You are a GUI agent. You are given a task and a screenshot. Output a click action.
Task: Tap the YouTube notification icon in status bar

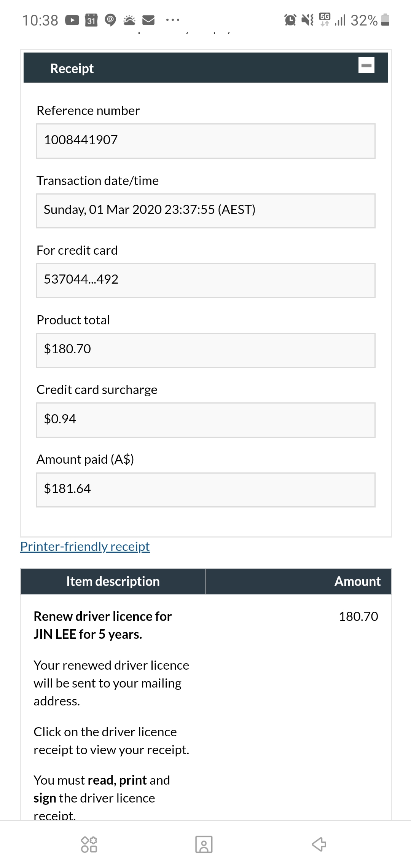point(72,20)
